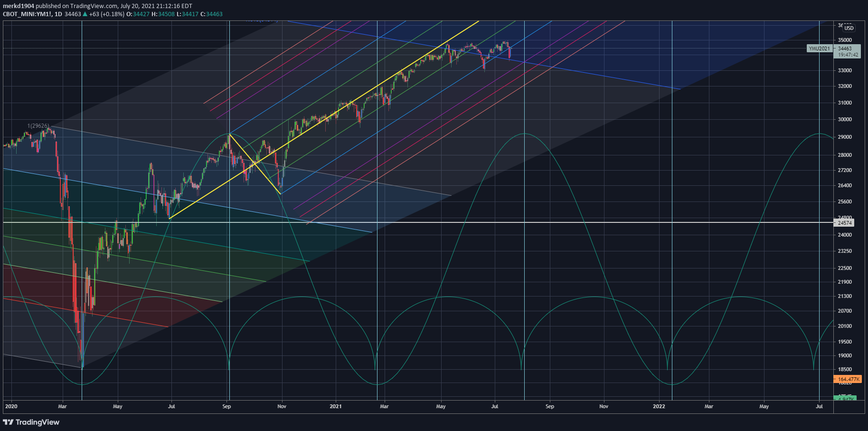Viewport: 868px width, 431px height.
Task: Select the 24574 horizontal line price tag
Action: (845, 223)
